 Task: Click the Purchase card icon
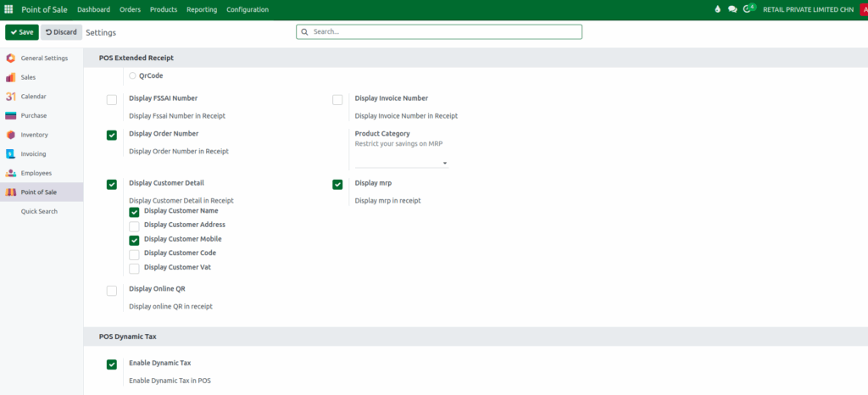click(10, 115)
